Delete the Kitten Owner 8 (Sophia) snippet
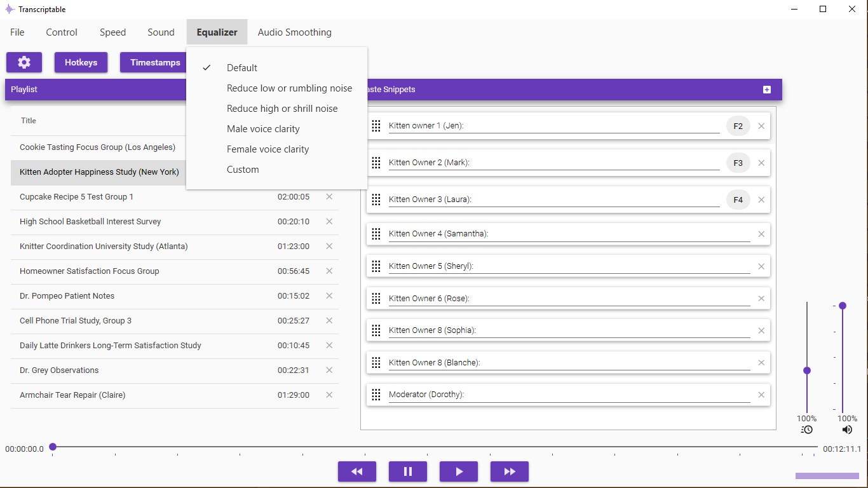The image size is (868, 488). pyautogui.click(x=761, y=330)
